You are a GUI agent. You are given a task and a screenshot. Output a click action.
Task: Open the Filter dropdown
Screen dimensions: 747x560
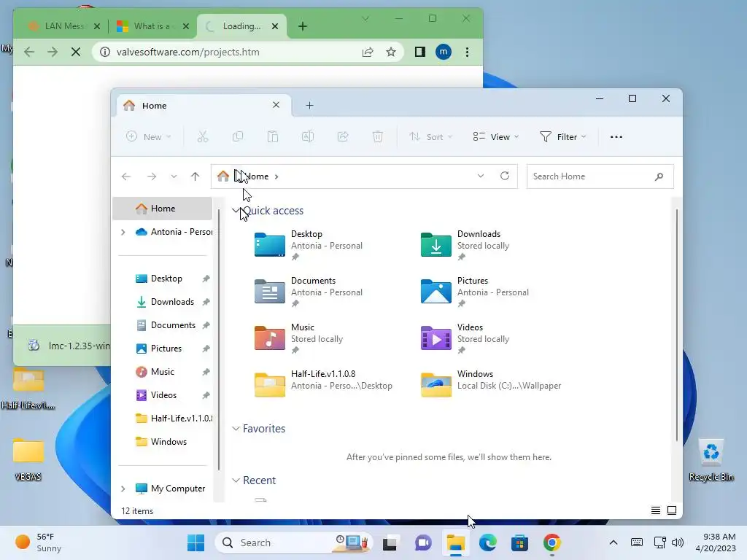pos(562,136)
